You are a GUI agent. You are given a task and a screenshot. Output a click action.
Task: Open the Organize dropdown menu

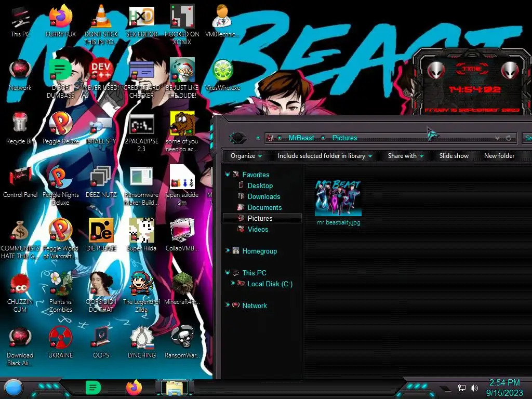point(246,156)
